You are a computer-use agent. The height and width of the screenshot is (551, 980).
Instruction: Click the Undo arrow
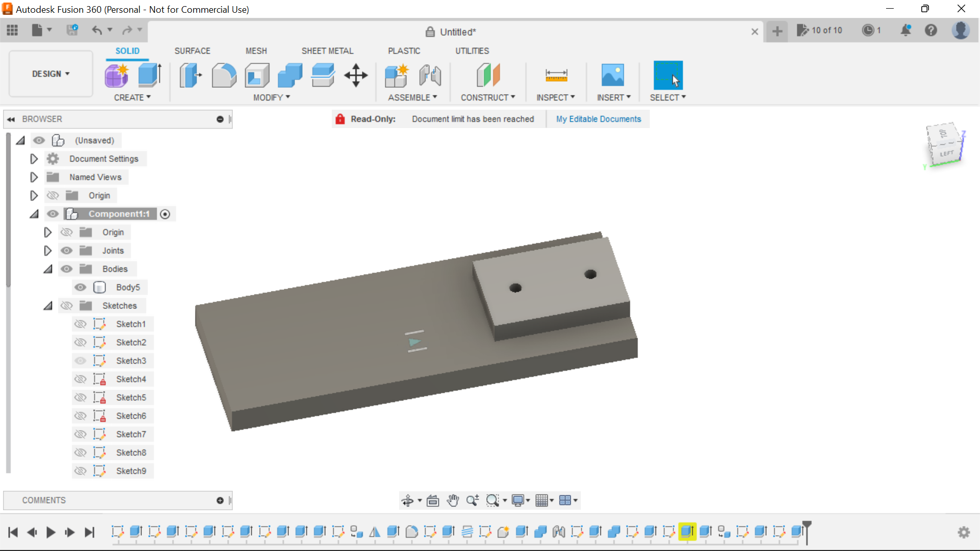pos(96,30)
